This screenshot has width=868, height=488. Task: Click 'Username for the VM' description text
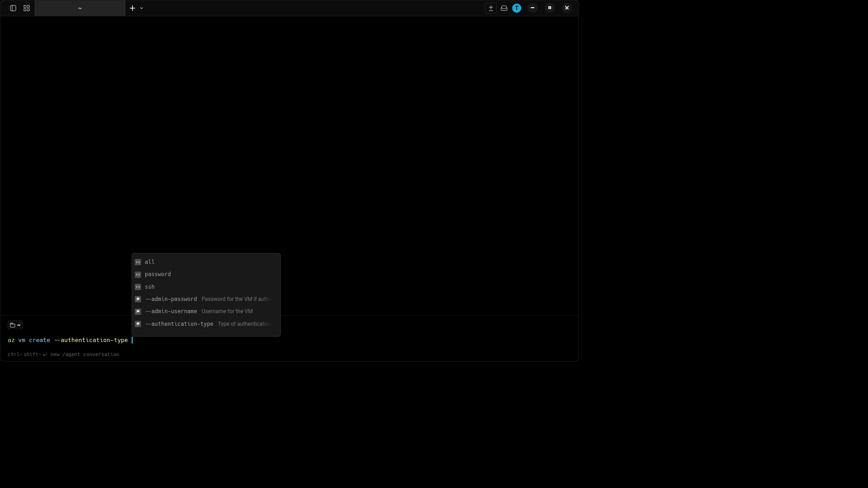227,311
